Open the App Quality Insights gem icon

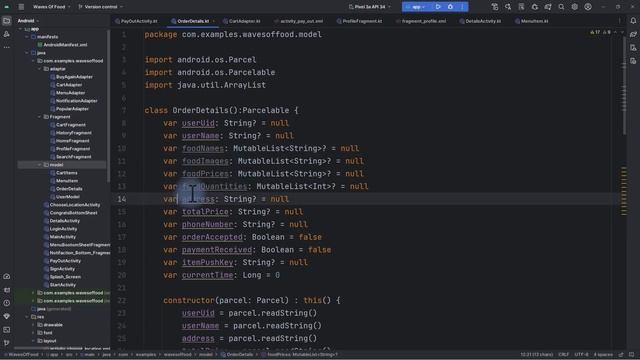click(x=7, y=316)
